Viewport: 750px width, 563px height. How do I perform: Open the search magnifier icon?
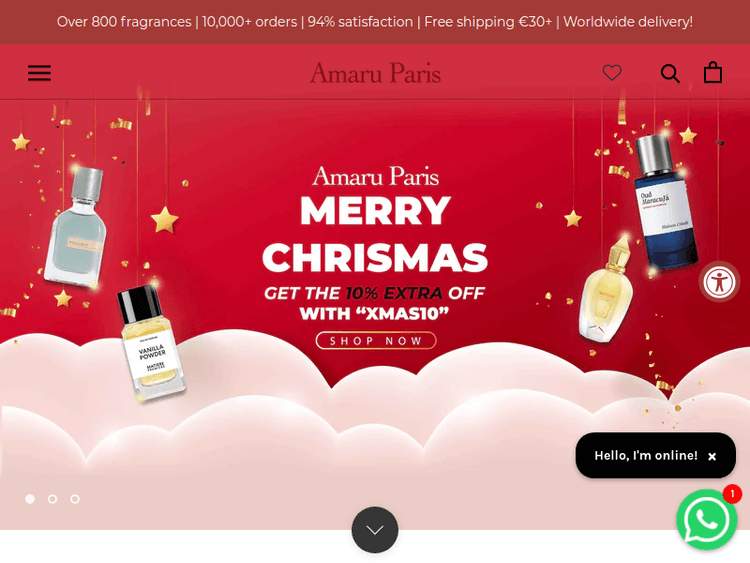pyautogui.click(x=670, y=74)
